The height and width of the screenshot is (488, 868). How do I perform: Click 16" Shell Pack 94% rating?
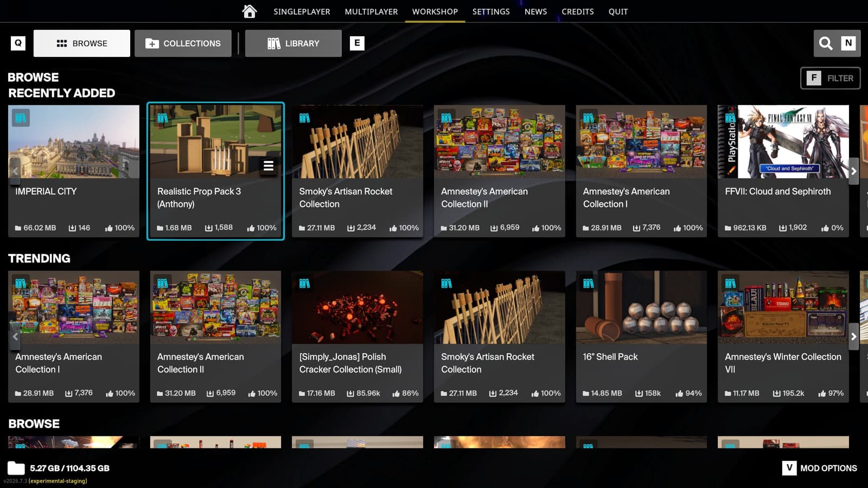click(x=688, y=393)
